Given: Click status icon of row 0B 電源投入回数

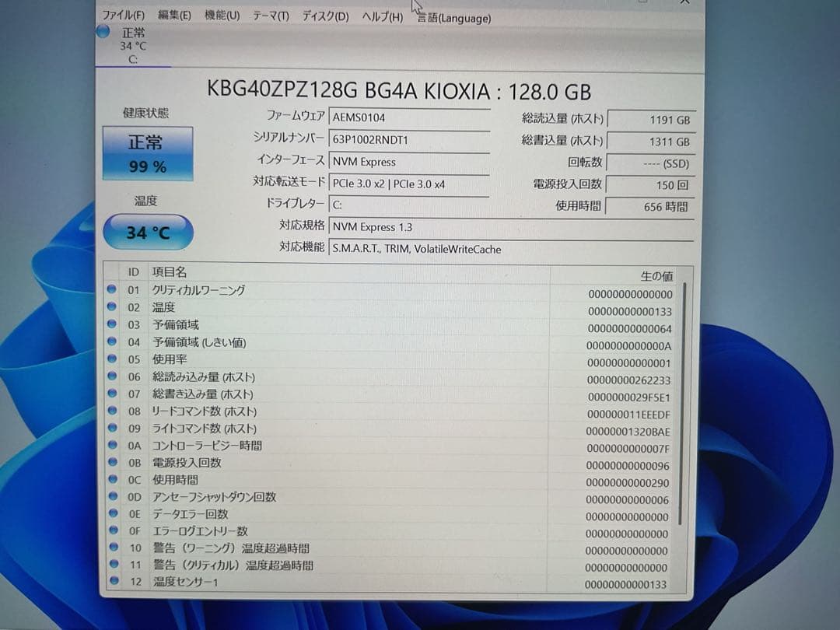Looking at the screenshot, I should pos(113,461).
